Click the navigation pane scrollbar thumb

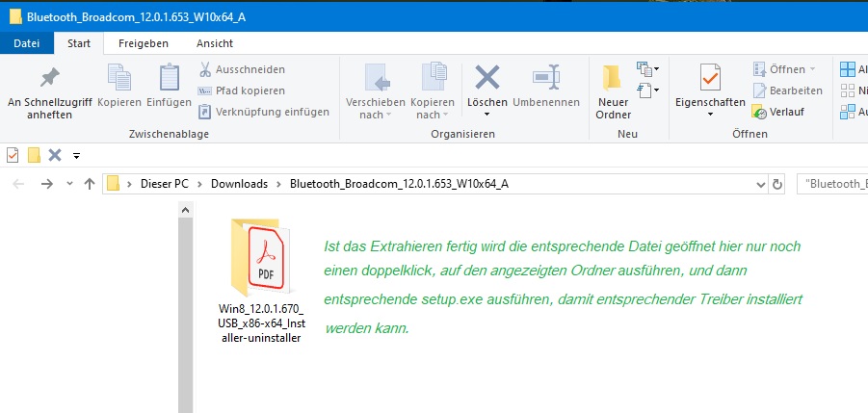tap(185, 315)
